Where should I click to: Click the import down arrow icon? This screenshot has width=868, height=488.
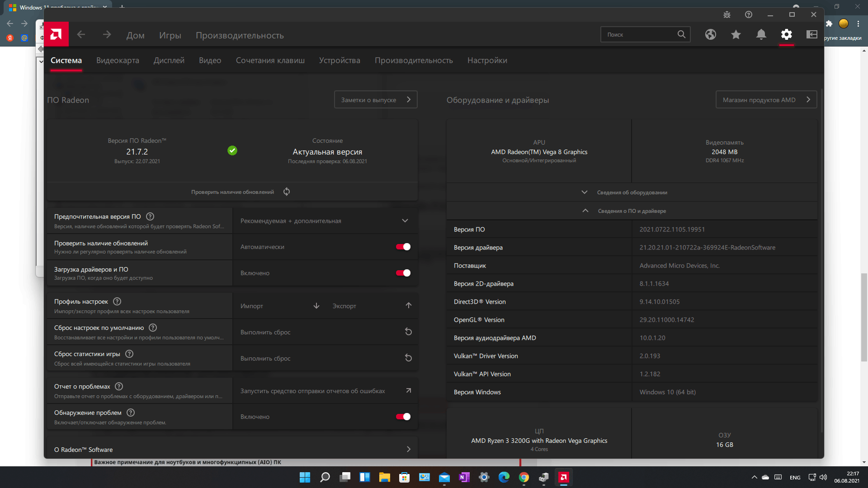[x=316, y=306]
